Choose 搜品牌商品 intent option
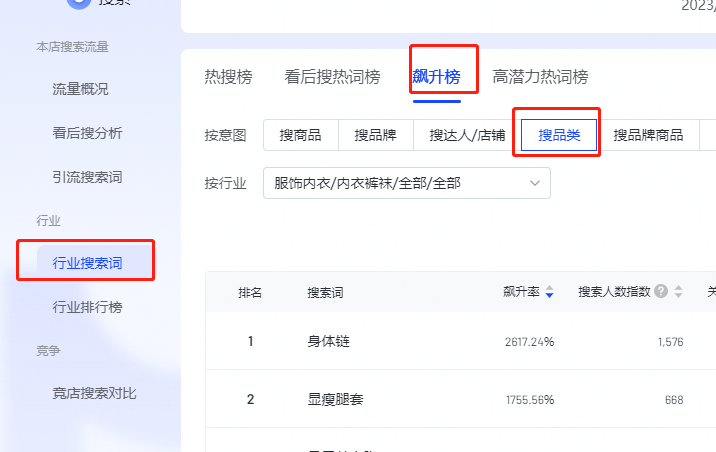Image resolution: width=716 pixels, height=452 pixels. pos(648,135)
